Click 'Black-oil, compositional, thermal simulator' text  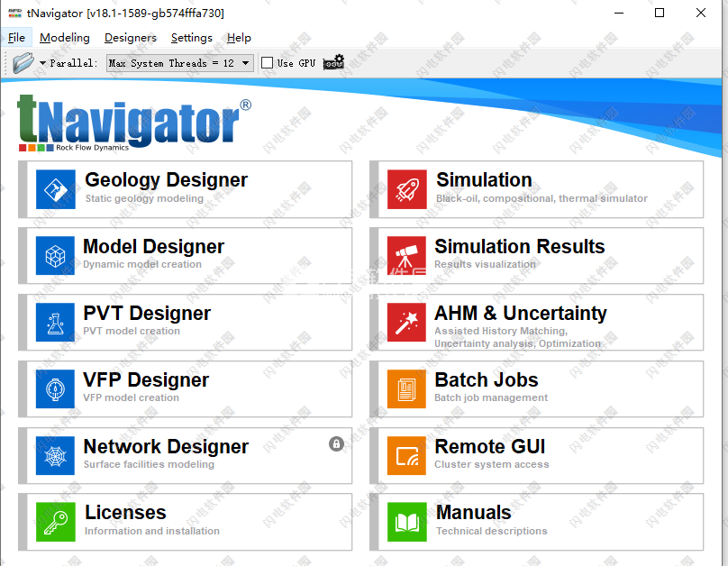click(541, 198)
